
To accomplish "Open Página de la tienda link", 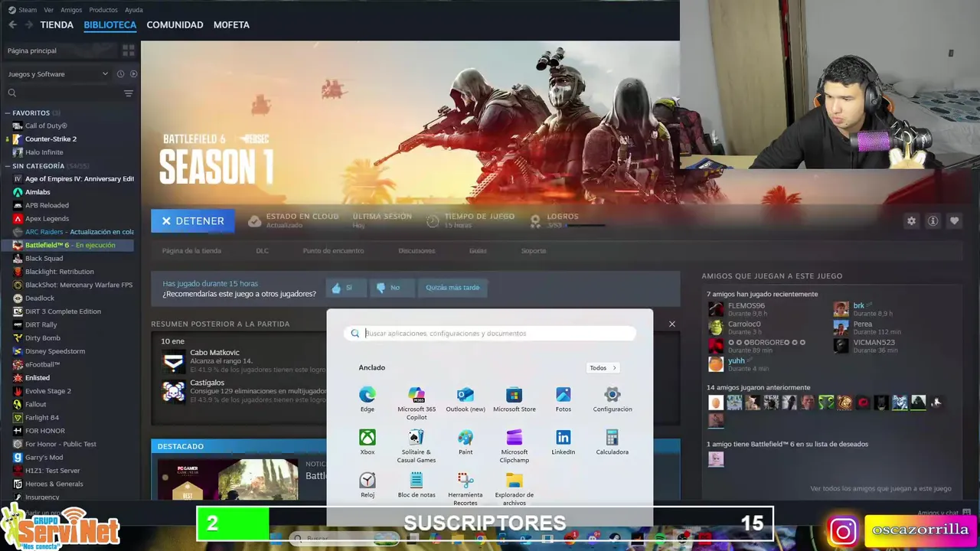I will pos(191,251).
